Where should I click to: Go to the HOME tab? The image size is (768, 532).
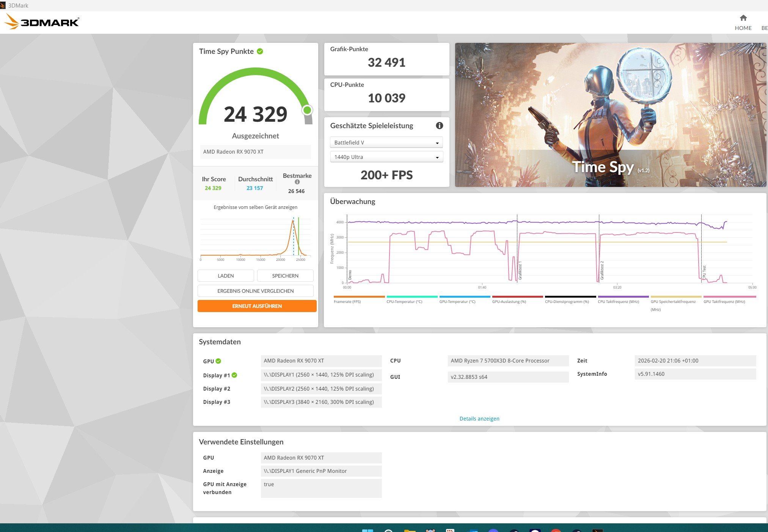743,28
